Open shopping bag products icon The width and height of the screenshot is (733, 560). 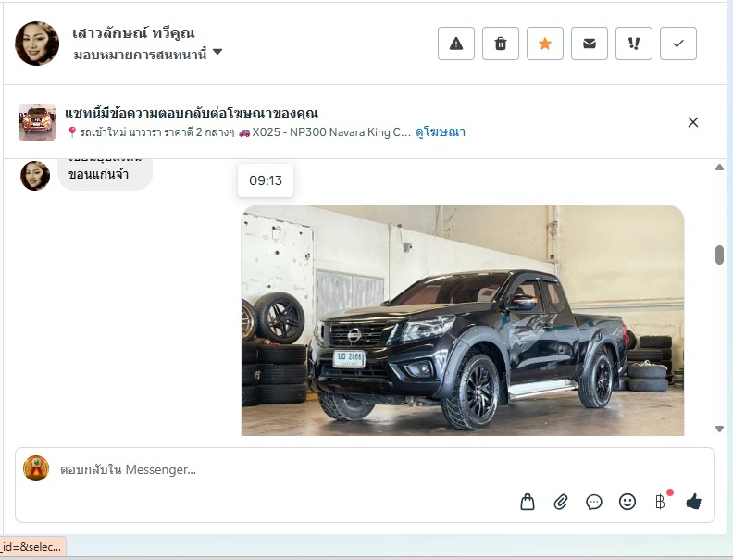point(528,502)
